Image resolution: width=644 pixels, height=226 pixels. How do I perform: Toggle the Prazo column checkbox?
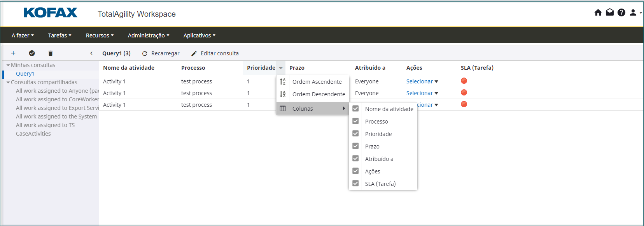[355, 146]
